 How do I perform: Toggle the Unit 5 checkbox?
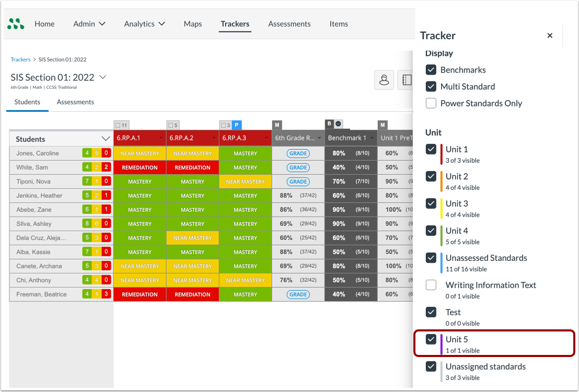431,339
